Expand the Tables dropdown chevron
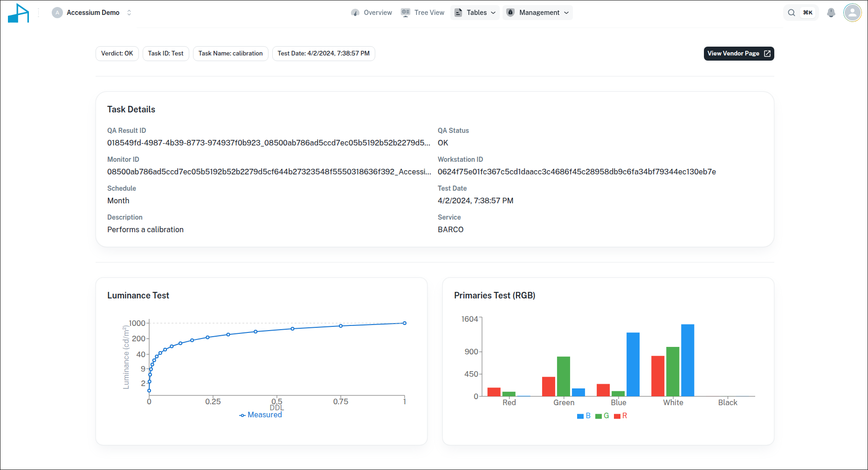Viewport: 868px width, 470px height. [493, 13]
